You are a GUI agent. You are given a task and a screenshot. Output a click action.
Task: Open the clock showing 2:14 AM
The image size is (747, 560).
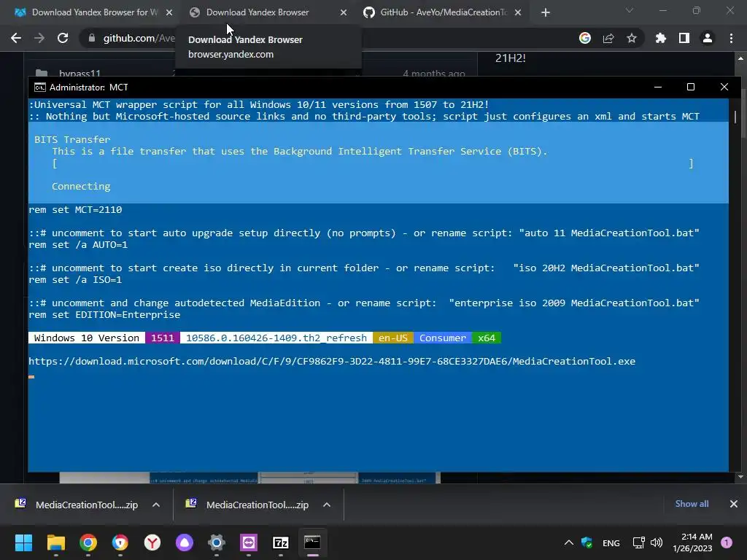pyautogui.click(x=692, y=542)
